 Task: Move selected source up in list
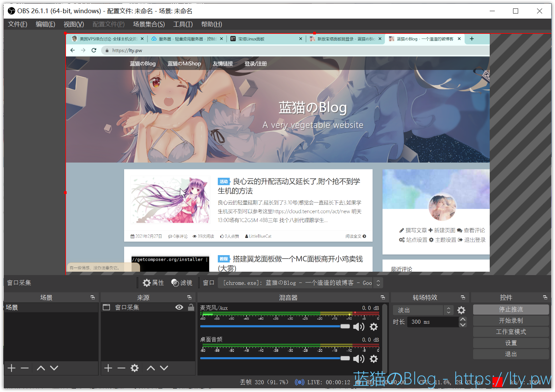point(151,368)
